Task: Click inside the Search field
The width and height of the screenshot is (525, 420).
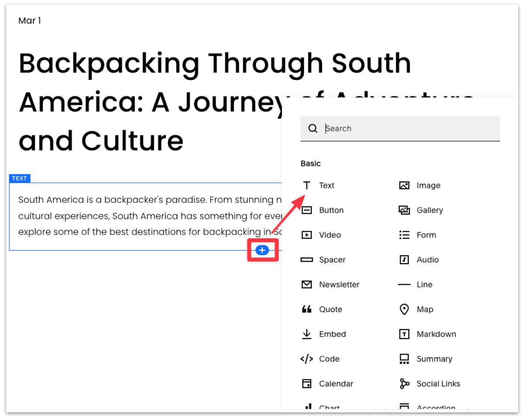Action: click(x=394, y=128)
